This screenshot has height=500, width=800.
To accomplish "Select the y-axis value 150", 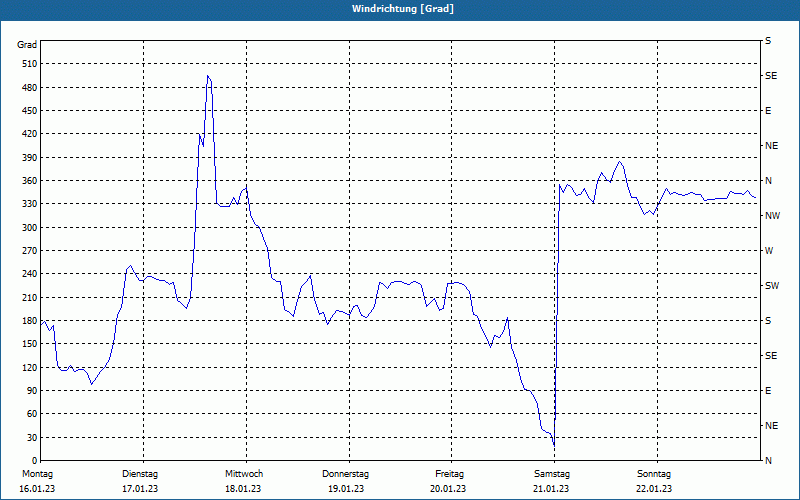I will 30,344.
